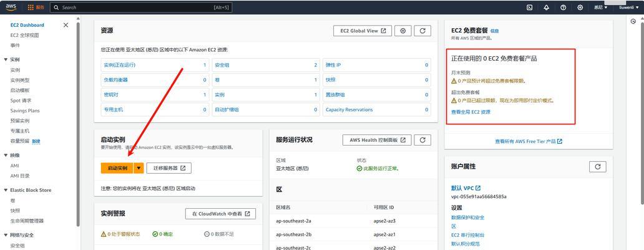The width and height of the screenshot is (644, 250).
Task: Refresh the 服务运行状况 panel
Action: point(422,140)
